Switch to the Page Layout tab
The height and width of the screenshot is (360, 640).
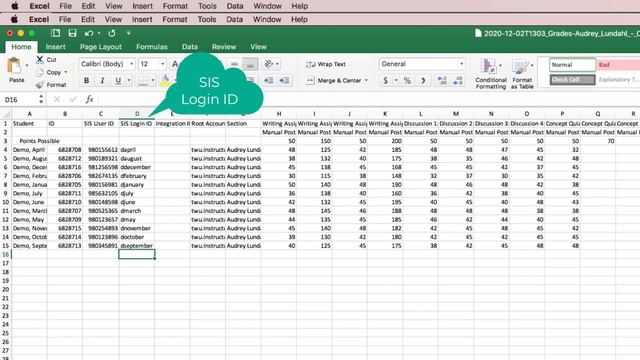tap(101, 47)
